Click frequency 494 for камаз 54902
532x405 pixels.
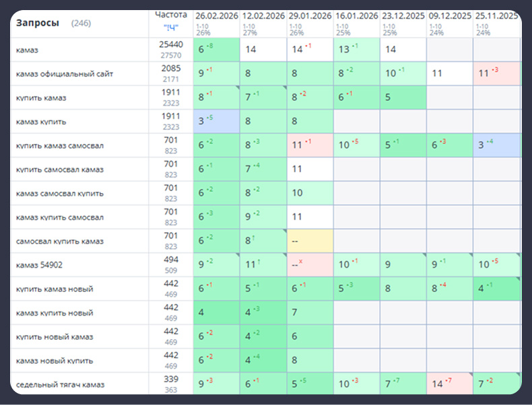coord(171,260)
